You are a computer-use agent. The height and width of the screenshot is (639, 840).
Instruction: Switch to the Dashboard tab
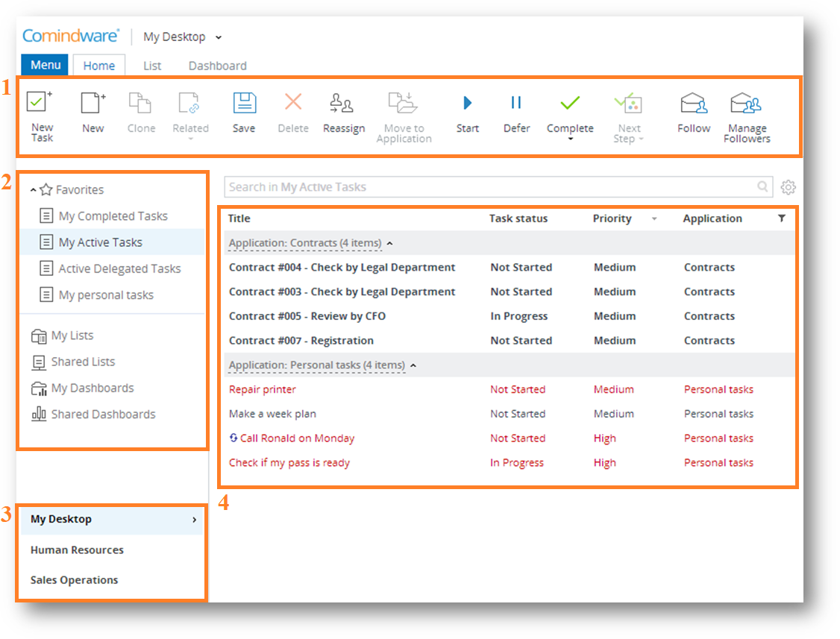(217, 66)
